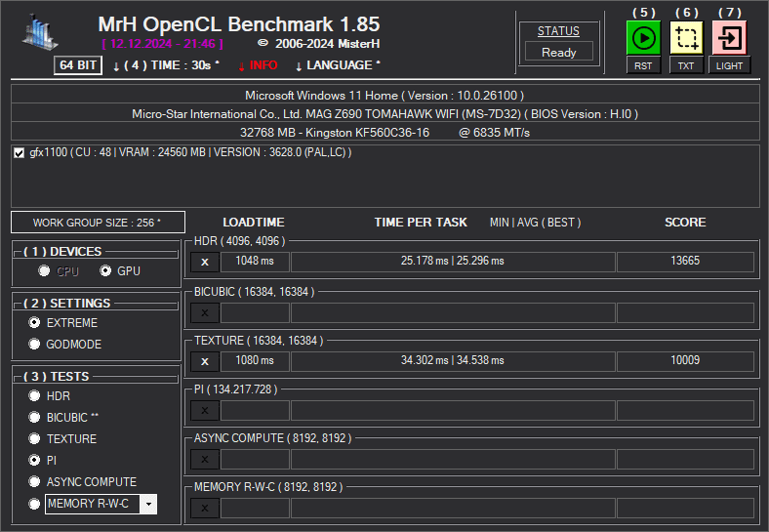
Task: Click the empty BICUBIC score field
Action: pos(685,312)
